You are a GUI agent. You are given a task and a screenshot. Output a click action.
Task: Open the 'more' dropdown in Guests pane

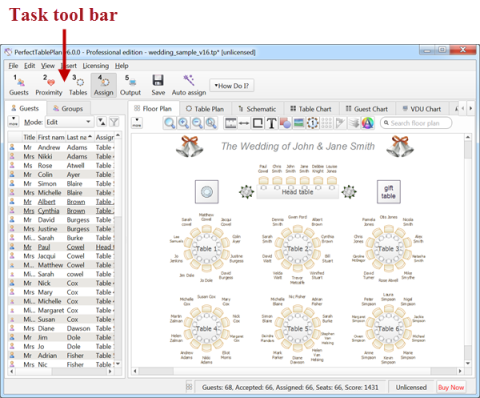pos(13,121)
